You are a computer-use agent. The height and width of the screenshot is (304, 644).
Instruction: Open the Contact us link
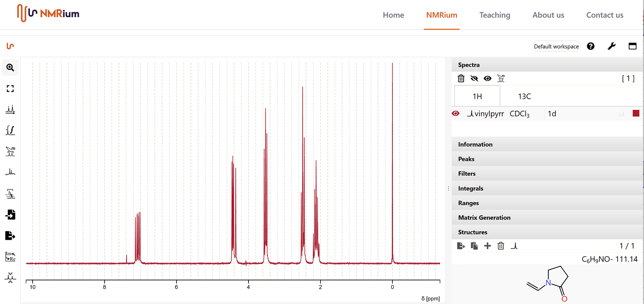point(604,15)
